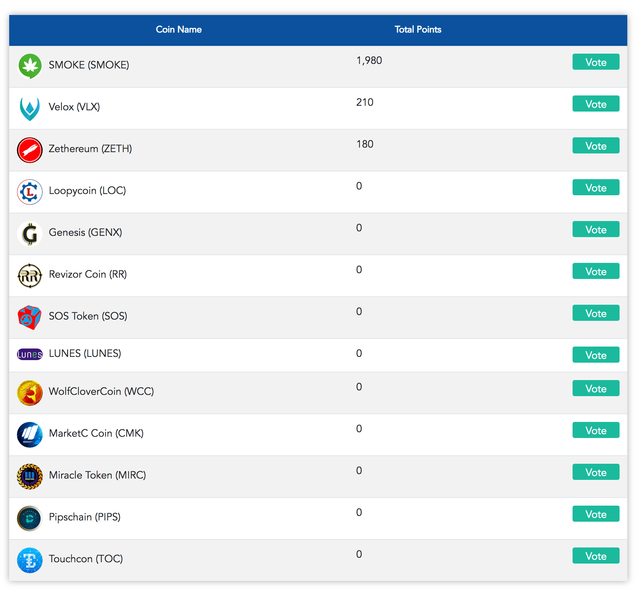Select the Miracle Token (MIRC) name

(97, 475)
